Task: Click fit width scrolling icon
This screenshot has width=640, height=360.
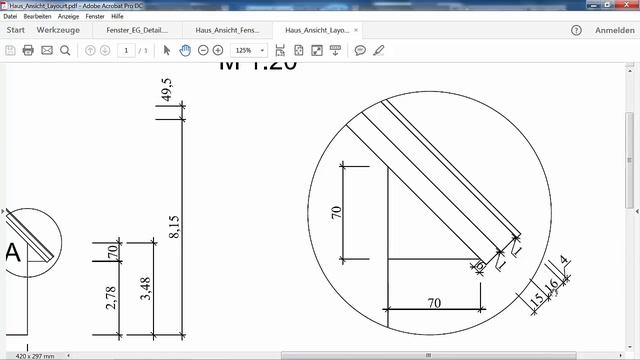Action: tap(280, 50)
